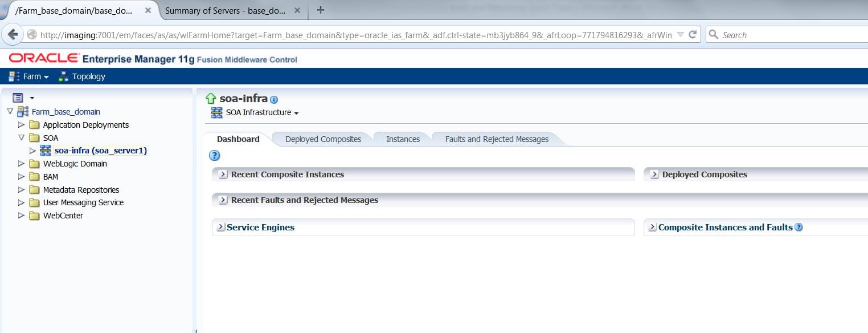Click help icon beside Composite Instances and Faults
This screenshot has width=868, height=333.
(x=799, y=228)
